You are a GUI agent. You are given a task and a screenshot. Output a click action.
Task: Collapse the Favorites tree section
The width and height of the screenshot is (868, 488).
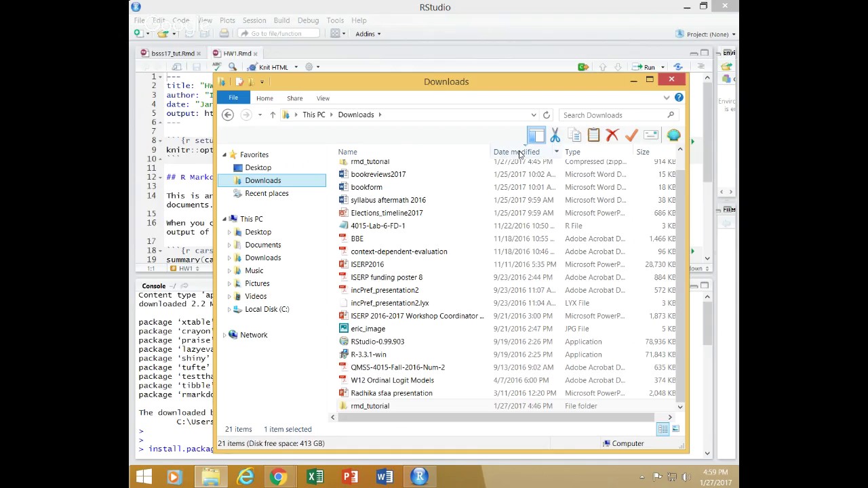(224, 155)
